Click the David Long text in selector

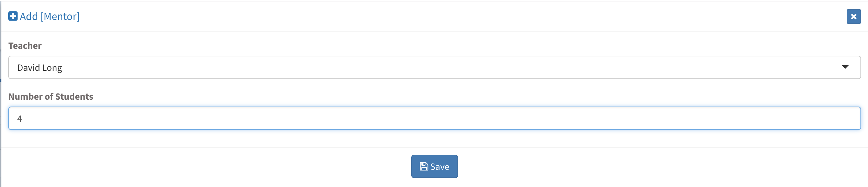click(40, 68)
